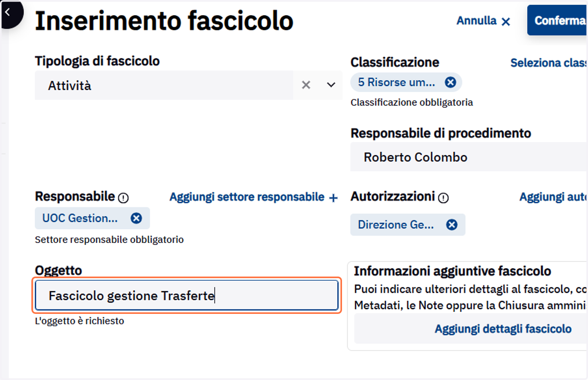The width and height of the screenshot is (588, 380).
Task: Show info icon next to Autorizzazioni
Action: 443,198
